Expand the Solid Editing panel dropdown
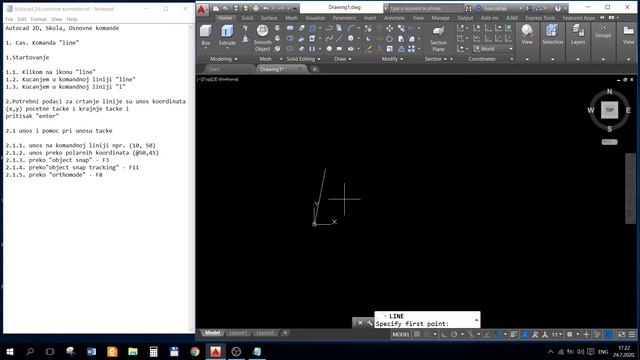 pyautogui.click(x=319, y=59)
